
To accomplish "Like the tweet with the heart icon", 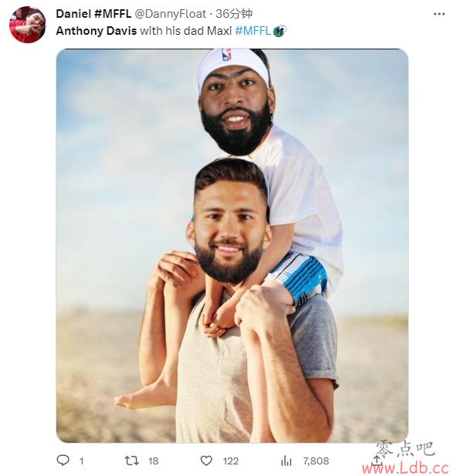I will [x=206, y=461].
